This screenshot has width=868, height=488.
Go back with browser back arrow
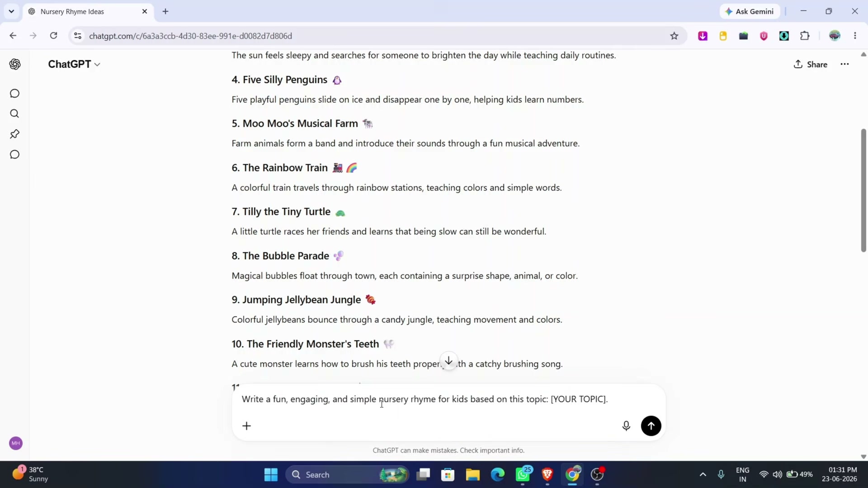(x=13, y=36)
